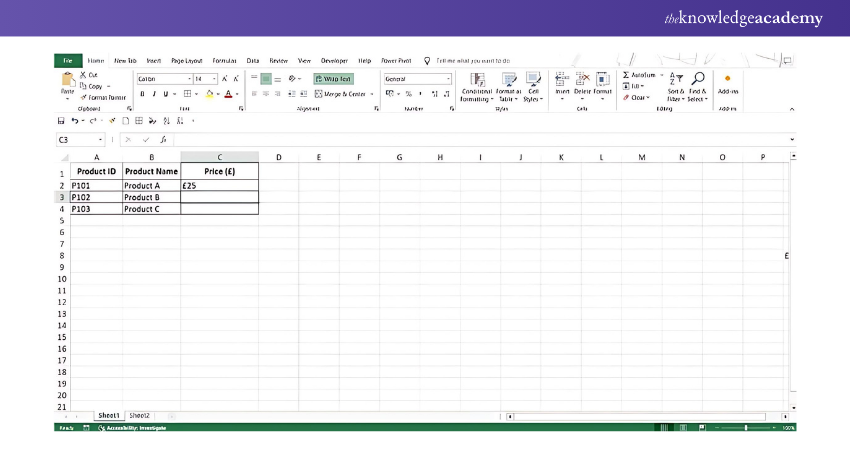The height and width of the screenshot is (450, 850).
Task: Click the Insert Function fx icon
Action: [163, 139]
